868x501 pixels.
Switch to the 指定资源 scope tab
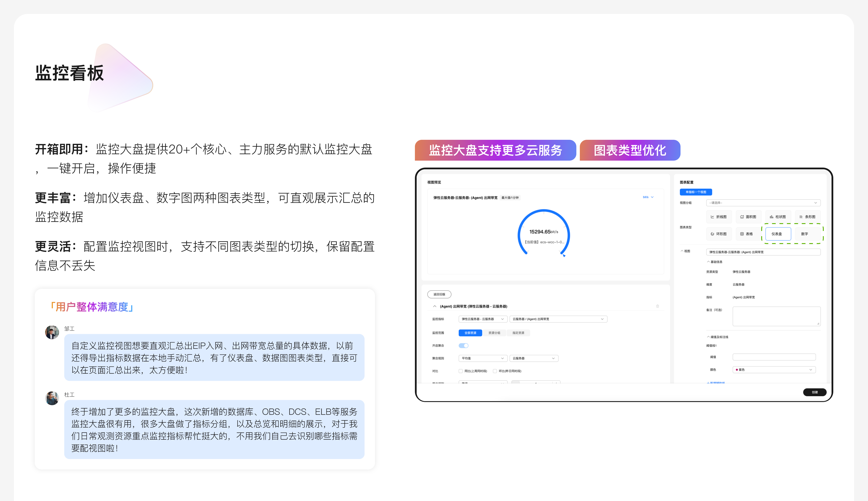pyautogui.click(x=518, y=333)
